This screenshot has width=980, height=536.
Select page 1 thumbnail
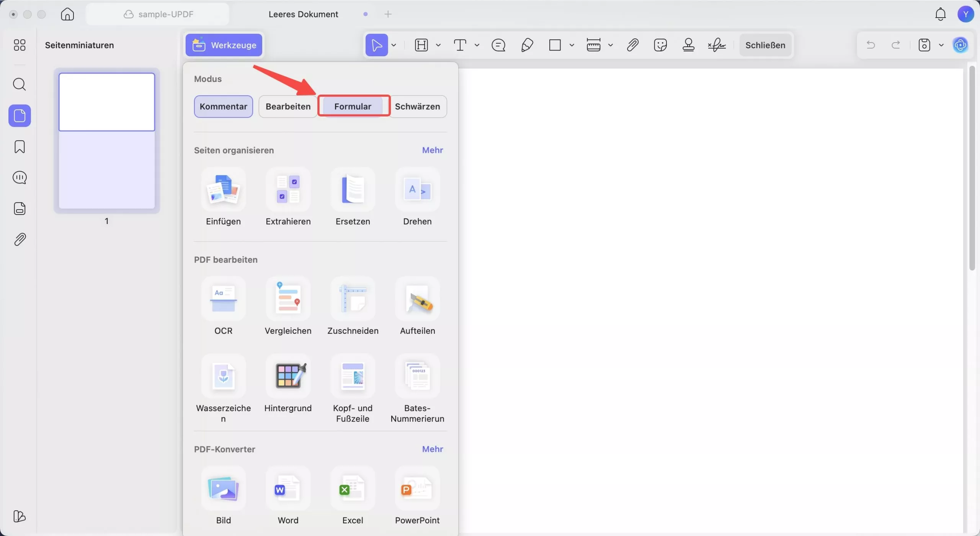[x=107, y=141]
